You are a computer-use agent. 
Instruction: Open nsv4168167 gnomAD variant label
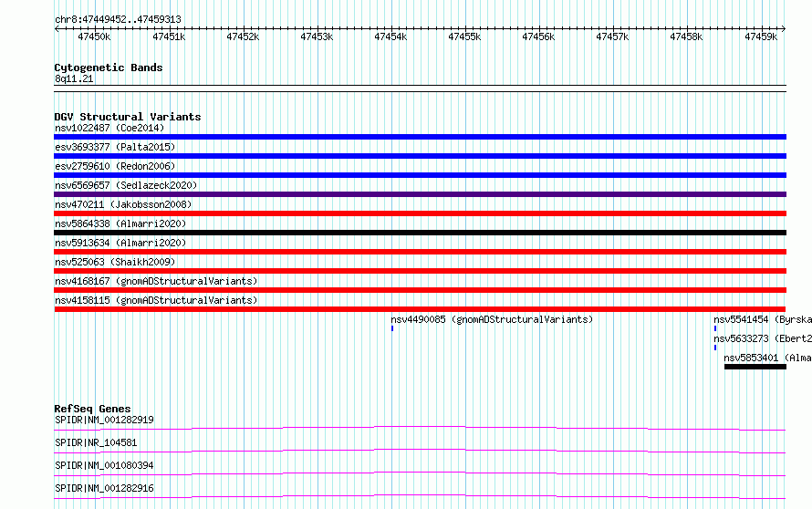pos(156,281)
